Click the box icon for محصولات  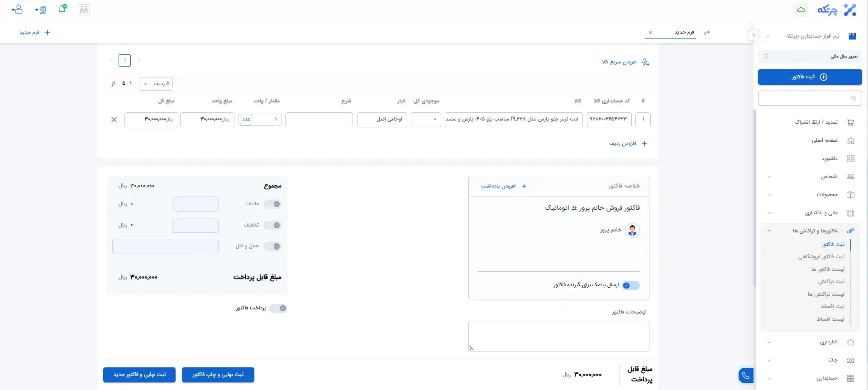[850, 195]
